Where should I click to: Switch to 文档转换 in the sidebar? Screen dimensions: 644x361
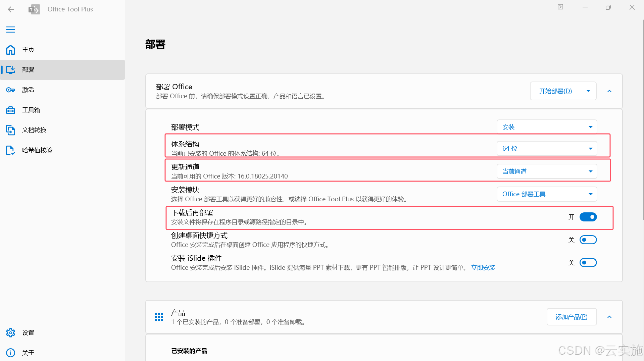pyautogui.click(x=62, y=130)
